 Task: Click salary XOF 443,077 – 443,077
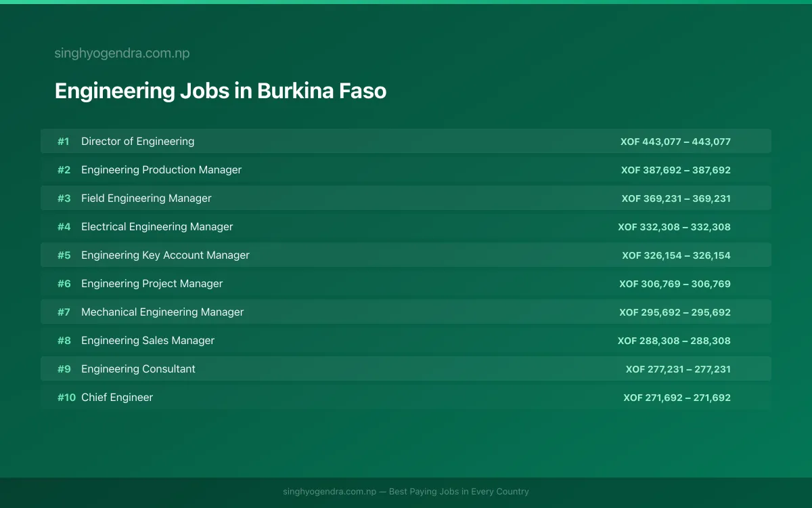[x=675, y=142]
